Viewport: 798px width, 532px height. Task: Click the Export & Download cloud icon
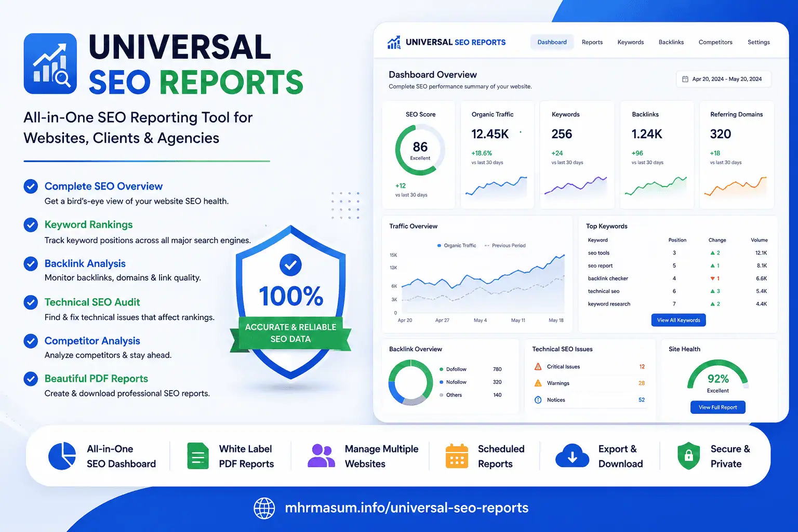tap(572, 456)
